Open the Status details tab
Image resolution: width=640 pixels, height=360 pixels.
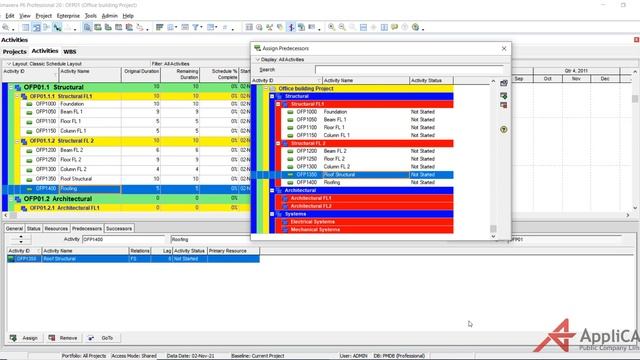pyautogui.click(x=33, y=229)
